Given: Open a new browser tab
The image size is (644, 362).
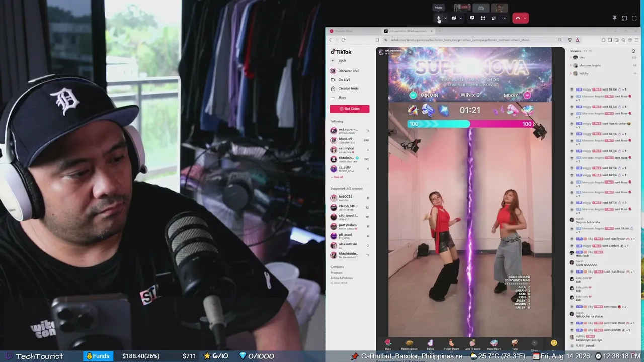Looking at the screenshot, I should point(439,31).
